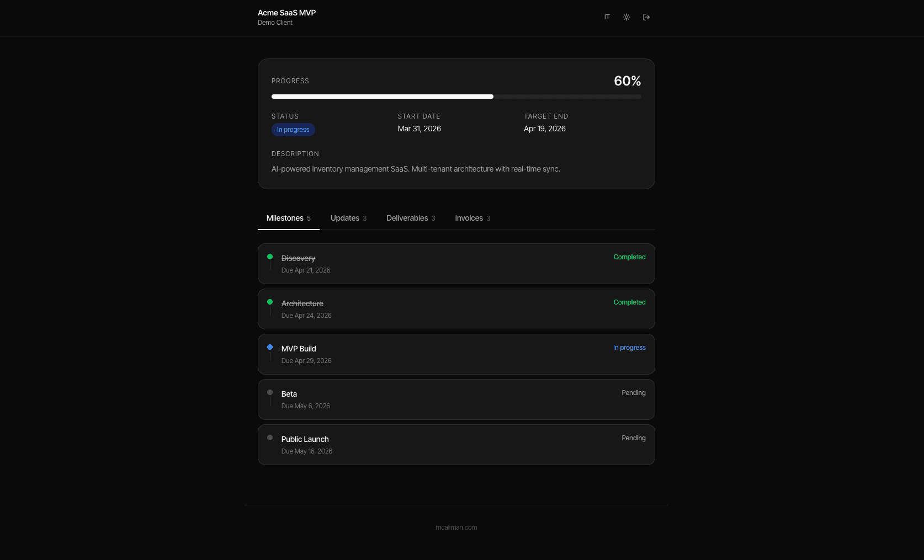
Task: Expand the Beta milestone details
Action: pyautogui.click(x=456, y=399)
